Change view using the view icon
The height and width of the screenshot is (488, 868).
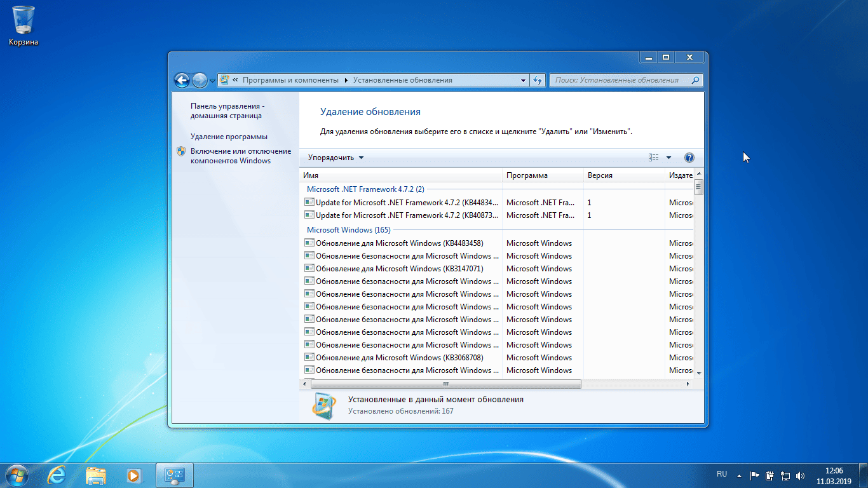tap(654, 158)
